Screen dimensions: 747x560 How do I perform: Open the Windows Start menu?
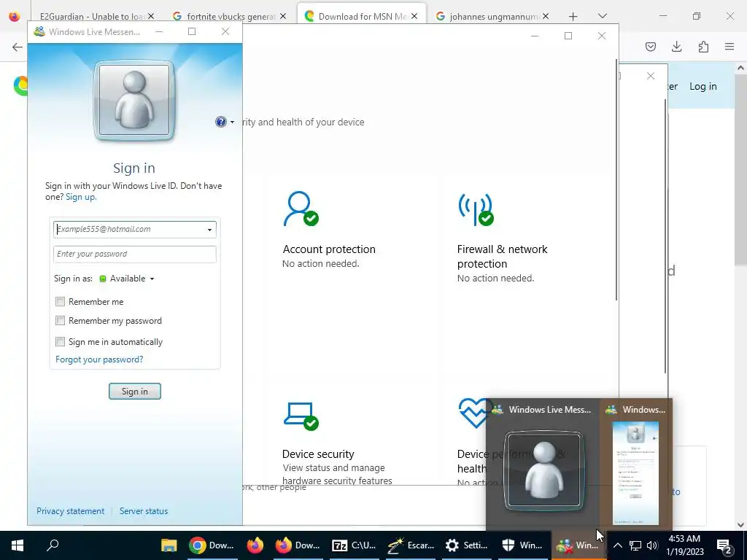click(x=18, y=545)
